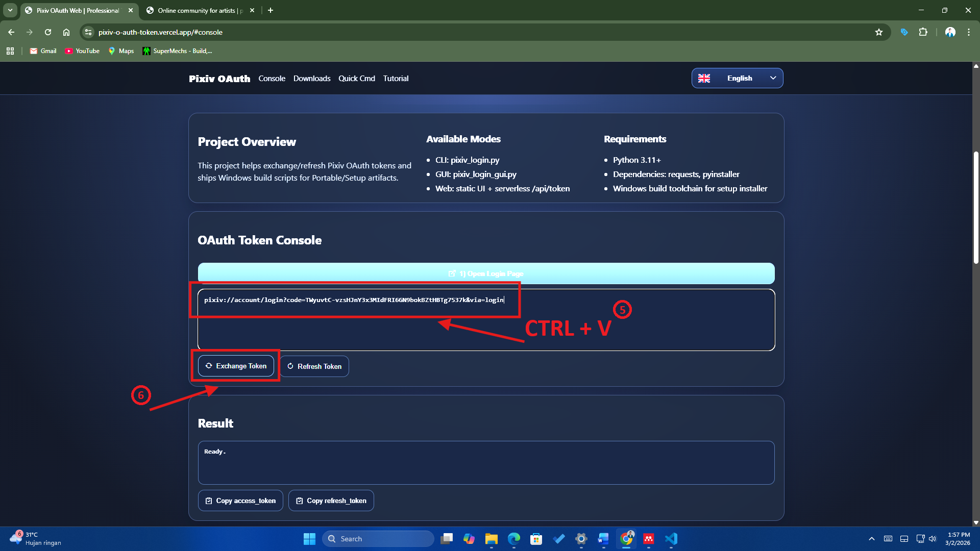This screenshot has width=980, height=551.
Task: Reload the page with refresh icon
Action: tap(48, 32)
